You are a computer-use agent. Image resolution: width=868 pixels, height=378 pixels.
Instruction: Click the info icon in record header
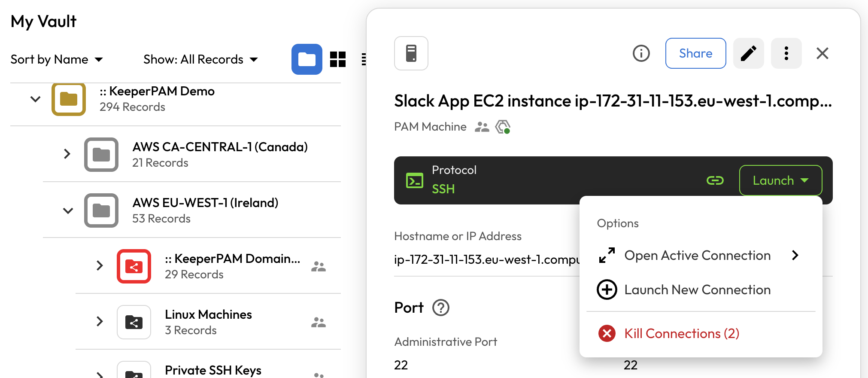point(641,53)
